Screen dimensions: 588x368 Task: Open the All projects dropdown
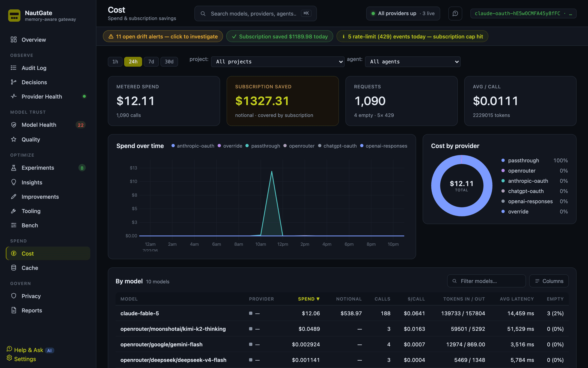point(278,62)
